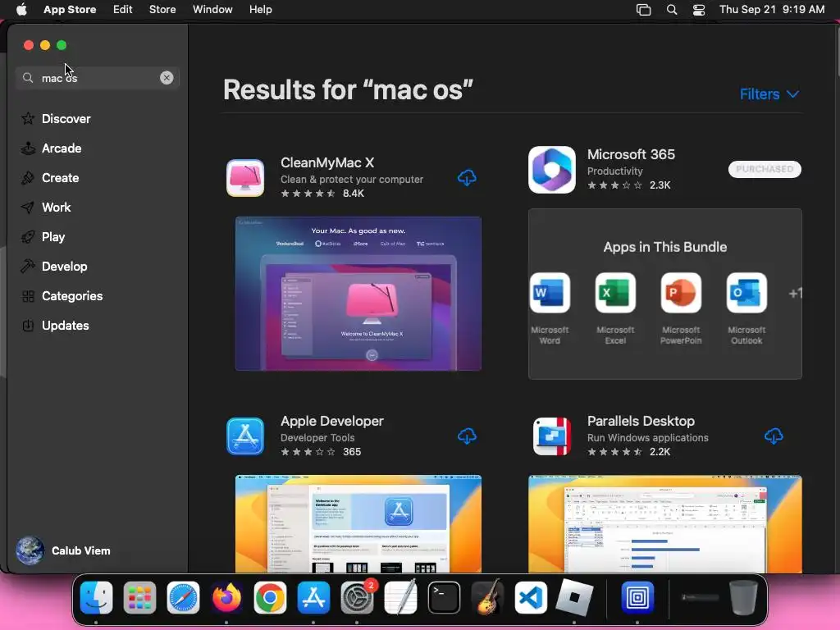The height and width of the screenshot is (630, 840).
Task: Open the Parallels Desktop app icon
Action: (x=552, y=436)
